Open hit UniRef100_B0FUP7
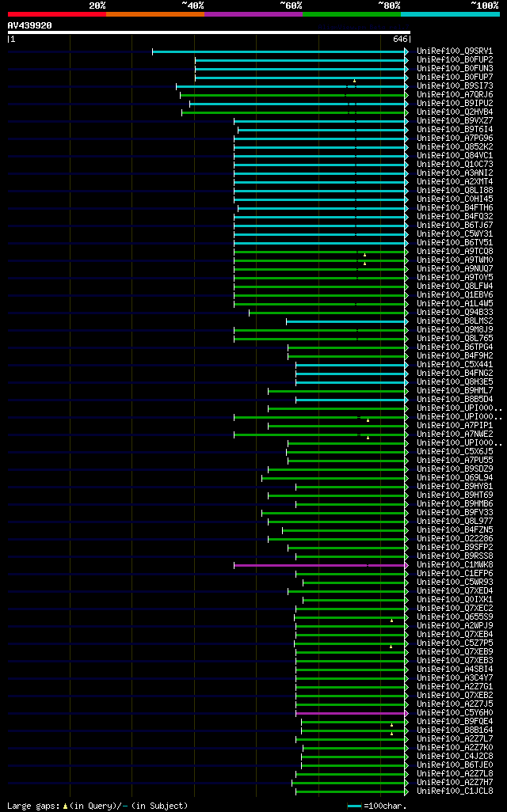Image resolution: width=507 pixels, height=812 pixels. (x=455, y=77)
